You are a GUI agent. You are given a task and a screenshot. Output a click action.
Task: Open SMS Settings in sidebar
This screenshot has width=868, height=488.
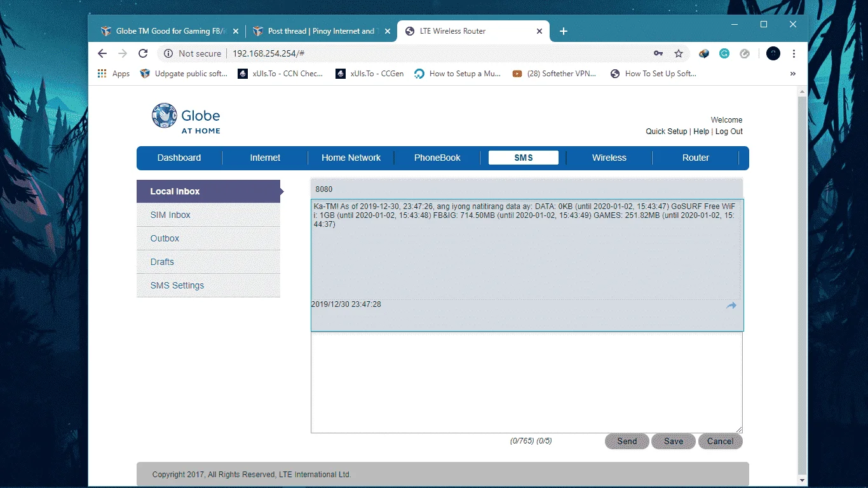coord(208,285)
